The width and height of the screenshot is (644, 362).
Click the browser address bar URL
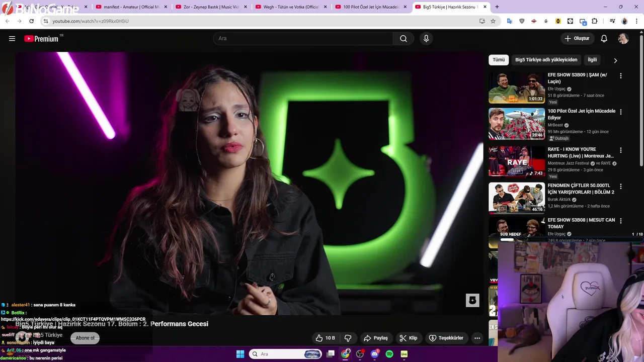pos(91,21)
